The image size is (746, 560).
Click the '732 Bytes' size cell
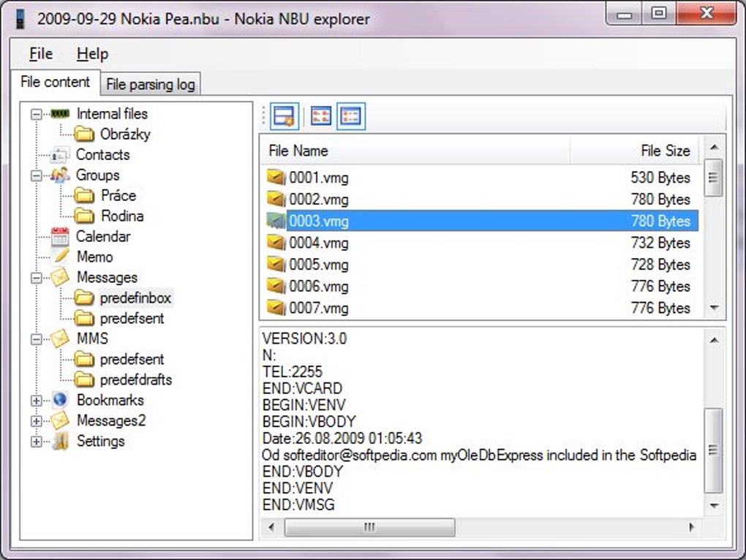[x=660, y=243]
